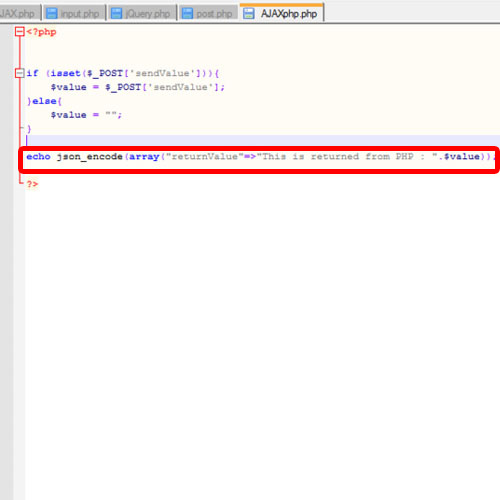Click the closing ?> PHP tag
Viewport: 500px width, 500px height.
(32, 184)
